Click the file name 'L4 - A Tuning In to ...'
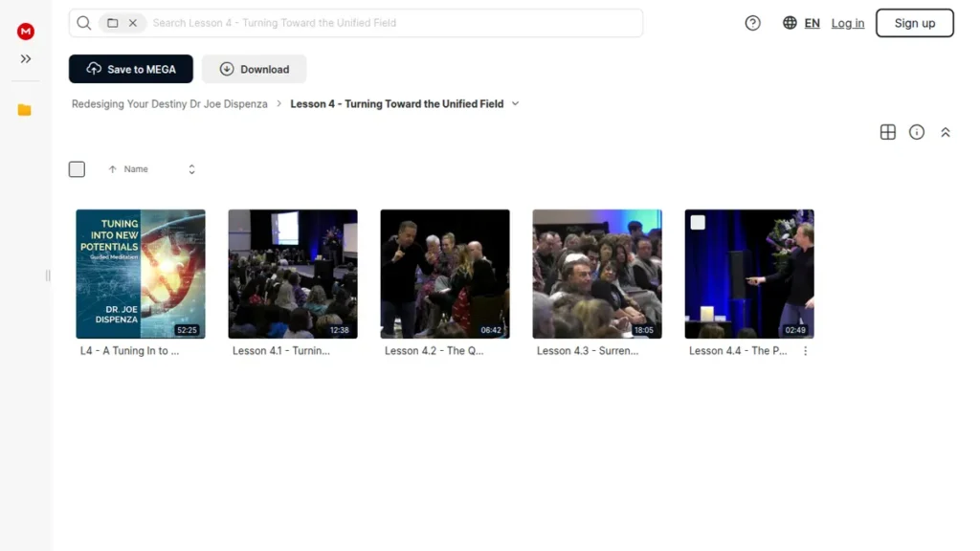This screenshot has width=980, height=551. pos(129,351)
